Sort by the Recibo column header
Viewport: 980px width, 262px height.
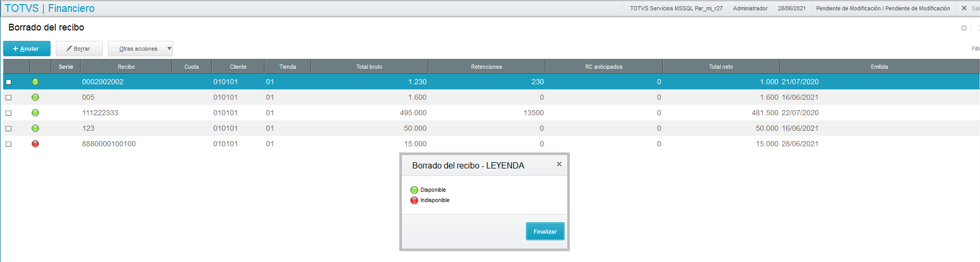click(x=126, y=67)
